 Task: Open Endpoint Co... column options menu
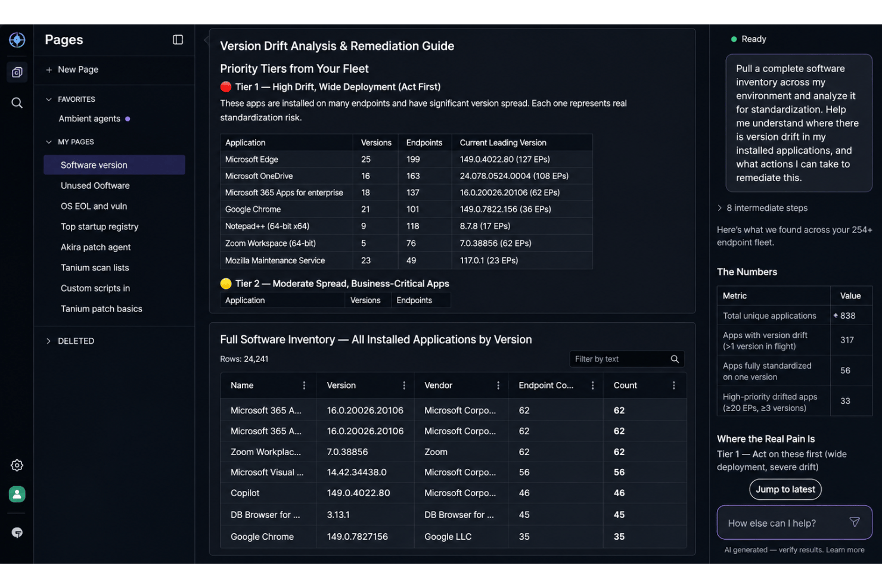(x=592, y=385)
